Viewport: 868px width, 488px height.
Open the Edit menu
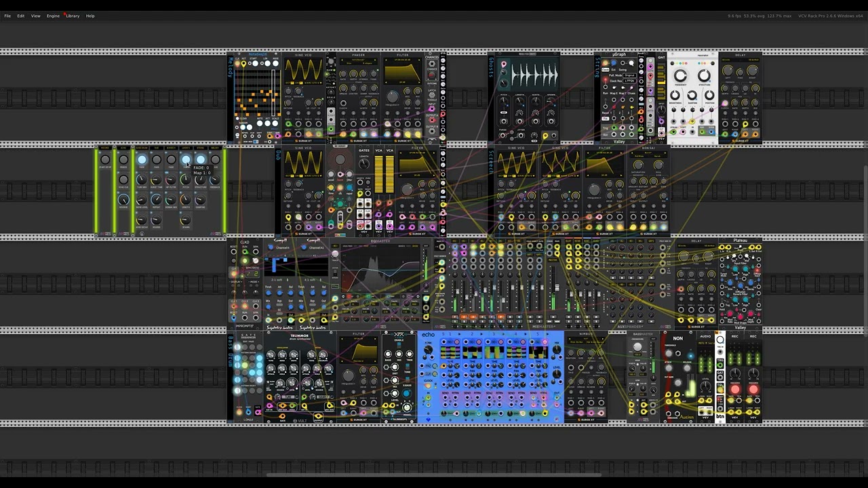pyautogui.click(x=21, y=16)
